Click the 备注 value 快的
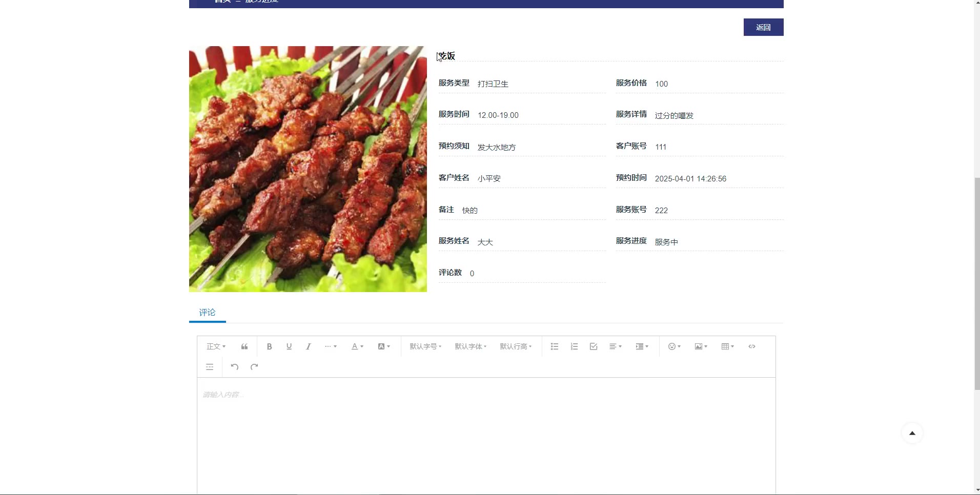Image resolution: width=980 pixels, height=495 pixels. pyautogui.click(x=470, y=210)
